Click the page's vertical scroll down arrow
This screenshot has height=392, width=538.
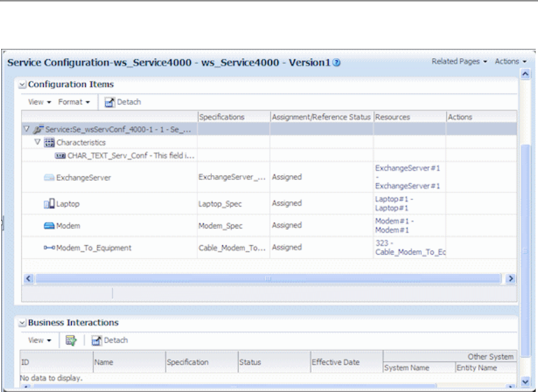point(525,382)
